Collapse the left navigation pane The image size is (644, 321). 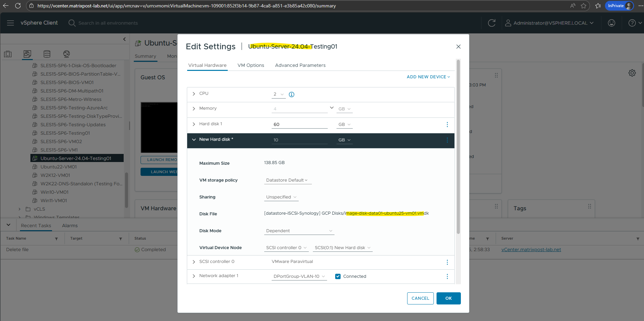coord(124,39)
